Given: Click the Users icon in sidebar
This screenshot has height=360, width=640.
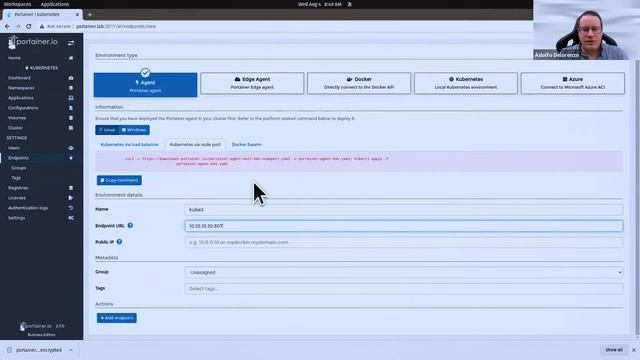Looking at the screenshot, I should [71, 148].
